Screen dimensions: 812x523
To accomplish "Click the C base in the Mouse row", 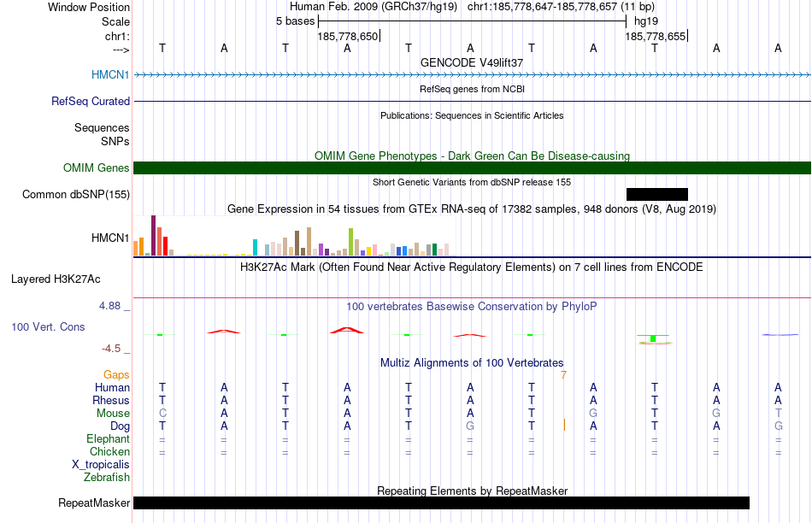I will 162,414.
